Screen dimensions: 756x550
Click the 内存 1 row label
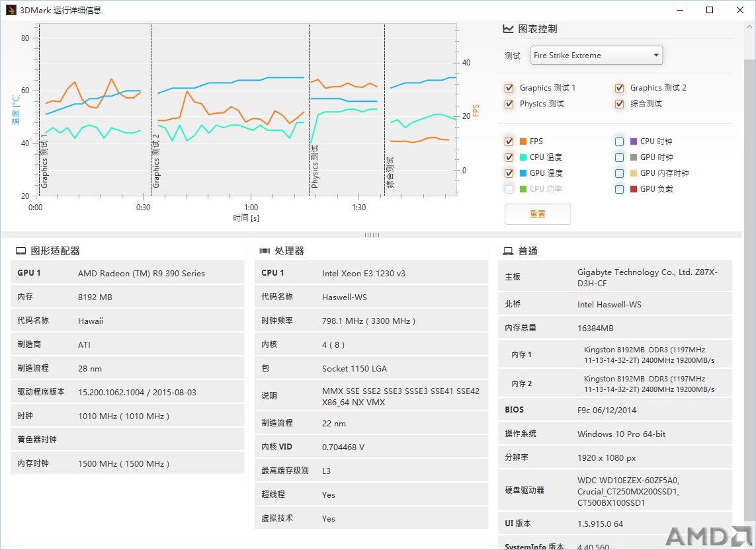click(522, 355)
